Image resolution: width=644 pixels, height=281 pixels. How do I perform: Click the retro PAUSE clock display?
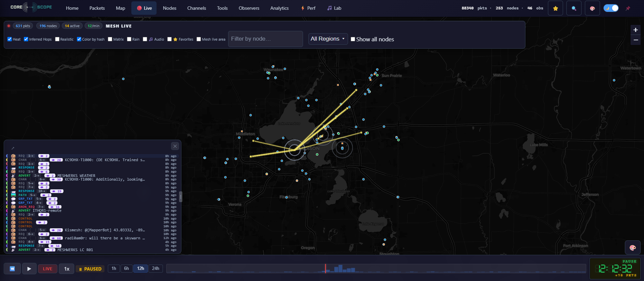point(615,269)
